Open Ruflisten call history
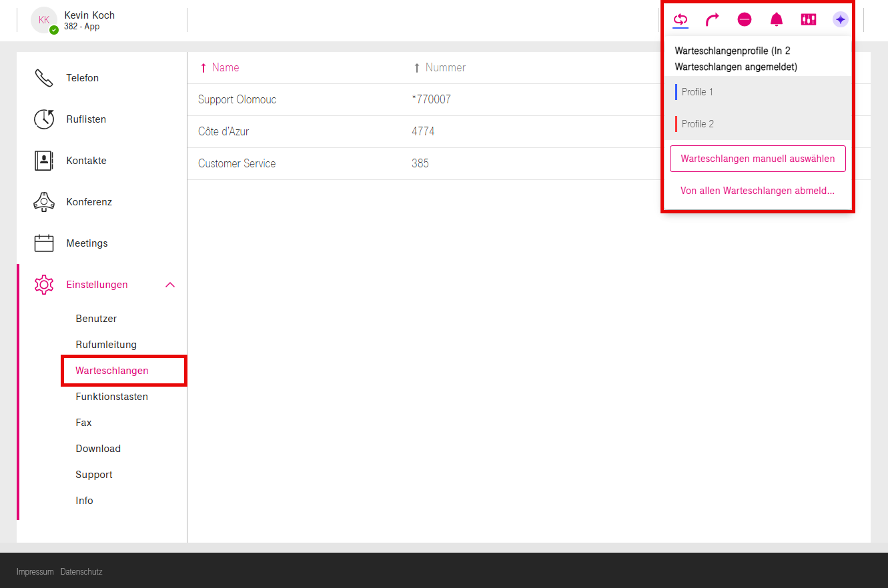The width and height of the screenshot is (888, 588). click(x=86, y=119)
